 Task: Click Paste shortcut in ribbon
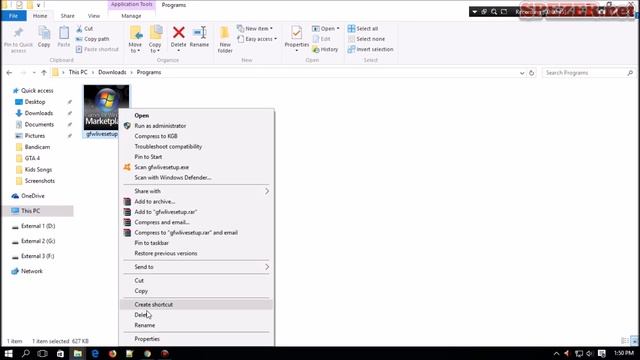[x=97, y=49]
